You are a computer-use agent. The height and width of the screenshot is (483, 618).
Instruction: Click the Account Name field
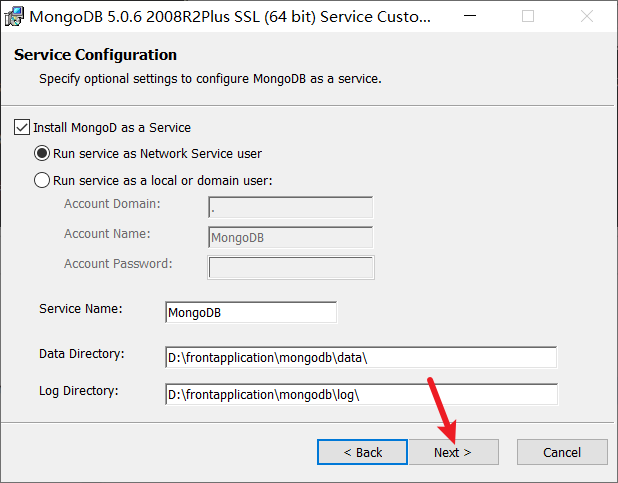tap(290, 237)
